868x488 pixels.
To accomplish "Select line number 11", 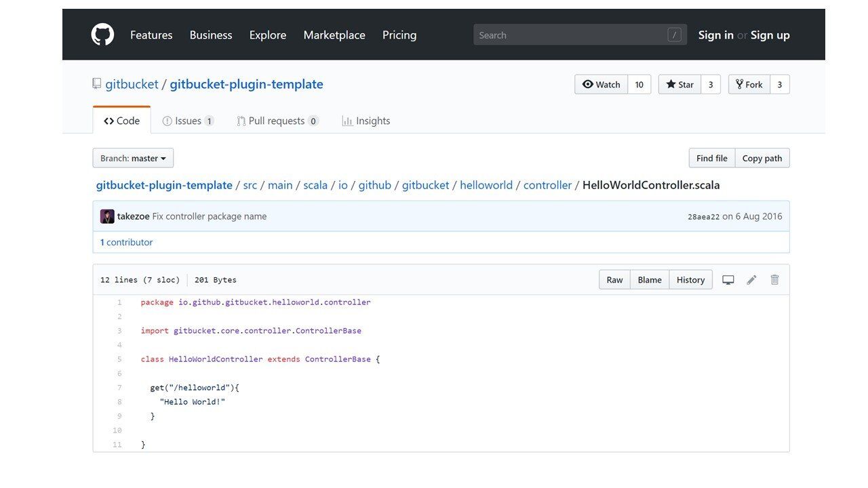I will (117, 445).
